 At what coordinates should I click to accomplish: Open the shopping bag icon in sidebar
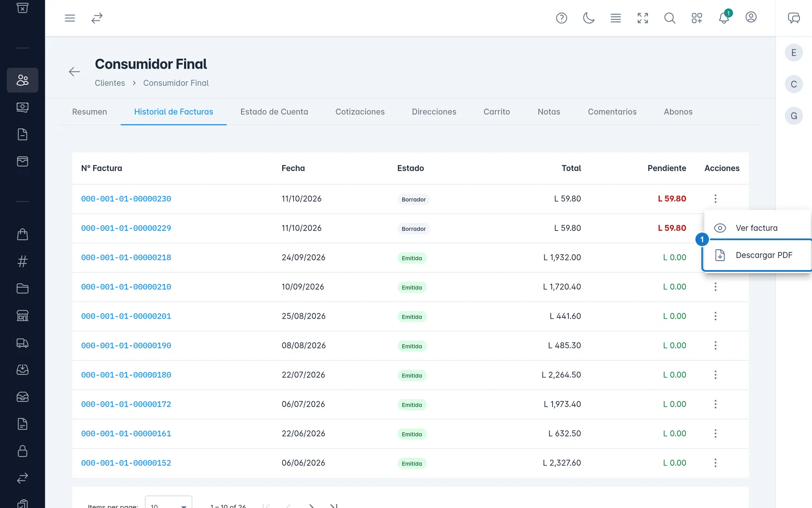click(x=23, y=234)
